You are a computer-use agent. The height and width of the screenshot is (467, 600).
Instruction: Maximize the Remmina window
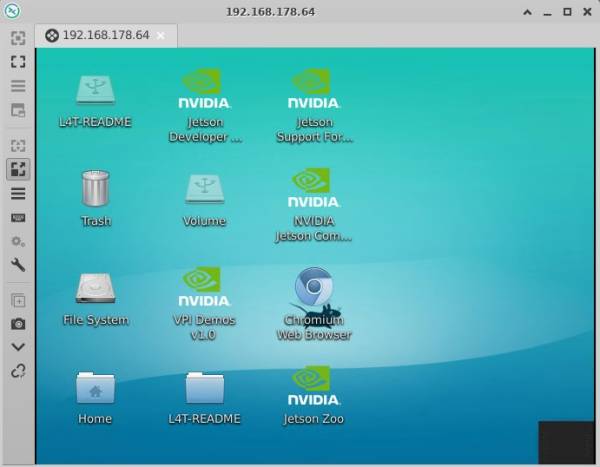click(567, 12)
